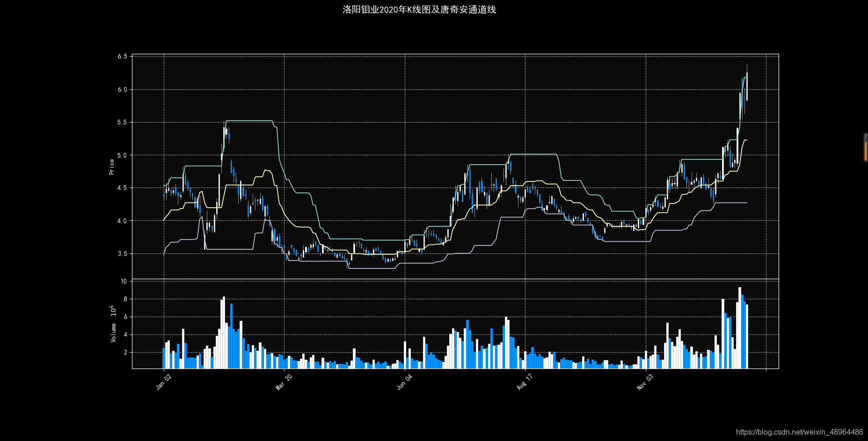
Task: Click the 5.0 price tick label
Action: tap(122, 155)
